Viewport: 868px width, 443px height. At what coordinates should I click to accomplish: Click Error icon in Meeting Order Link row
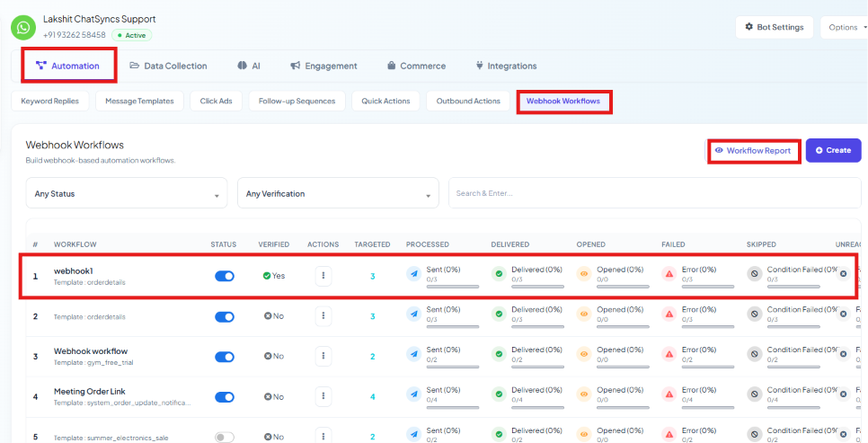[x=669, y=394]
